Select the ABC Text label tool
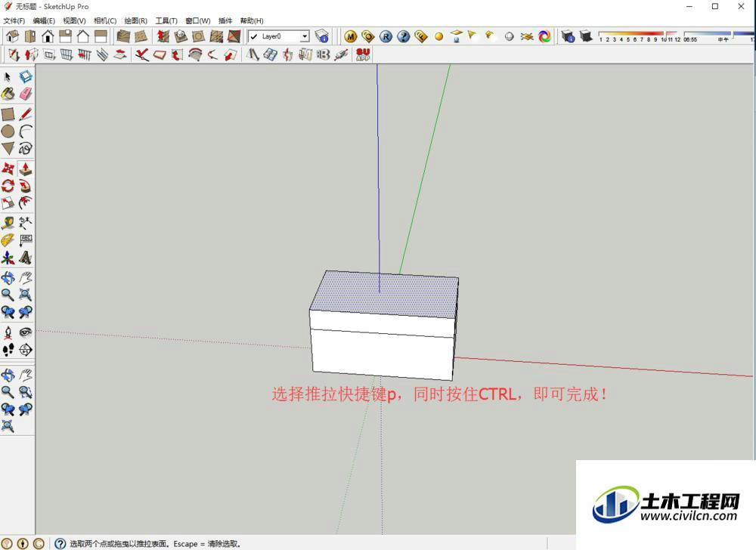 [26, 239]
